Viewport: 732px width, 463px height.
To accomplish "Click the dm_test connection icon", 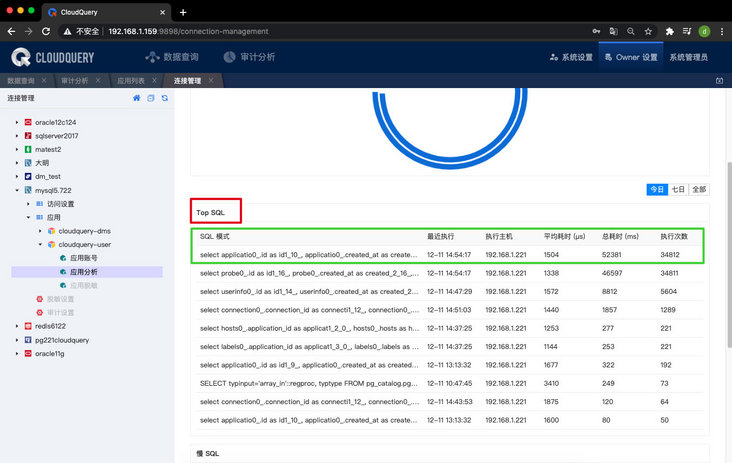I will coord(28,176).
